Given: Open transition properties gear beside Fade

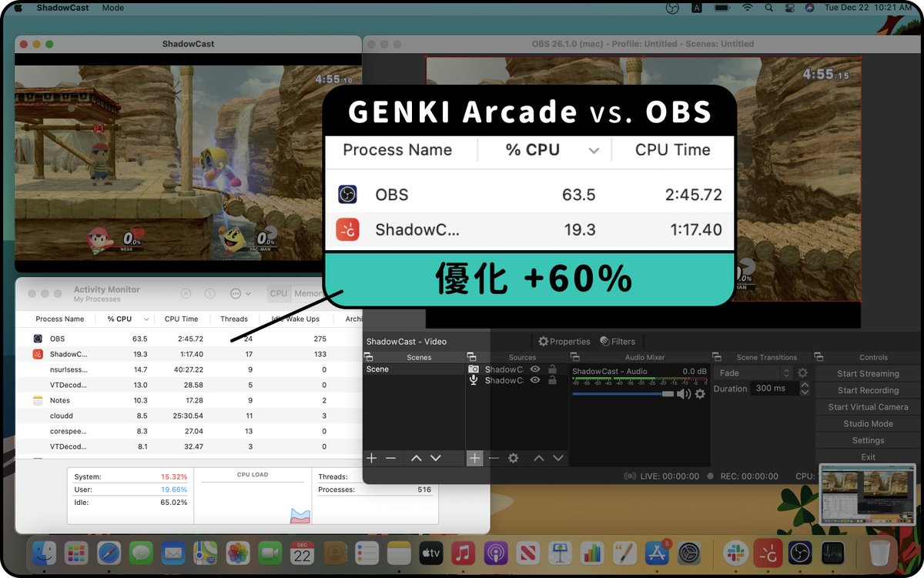Looking at the screenshot, I should coord(802,373).
